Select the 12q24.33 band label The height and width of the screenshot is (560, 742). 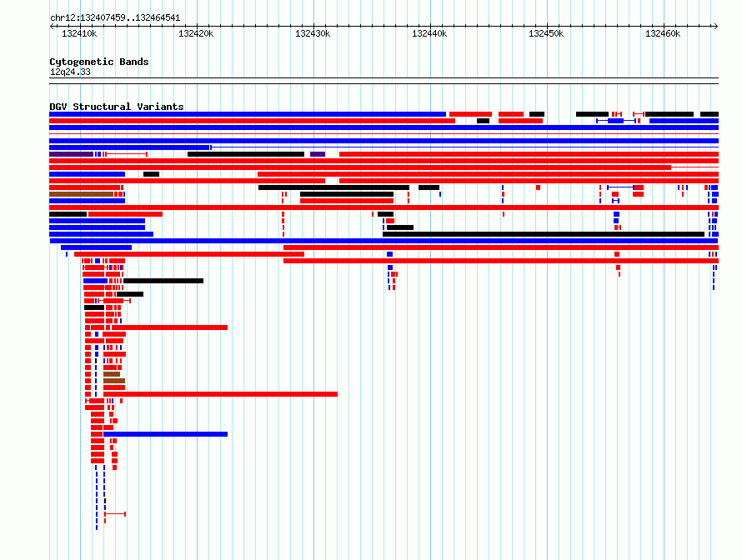pyautogui.click(x=70, y=72)
